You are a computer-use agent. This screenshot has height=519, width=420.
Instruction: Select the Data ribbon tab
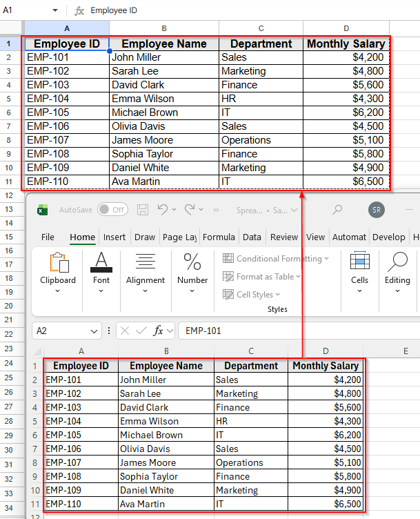click(x=252, y=237)
